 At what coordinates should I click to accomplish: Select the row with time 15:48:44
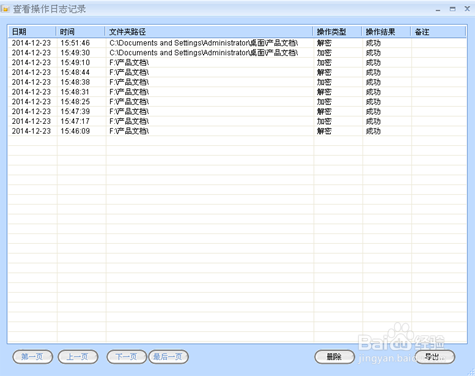237,72
